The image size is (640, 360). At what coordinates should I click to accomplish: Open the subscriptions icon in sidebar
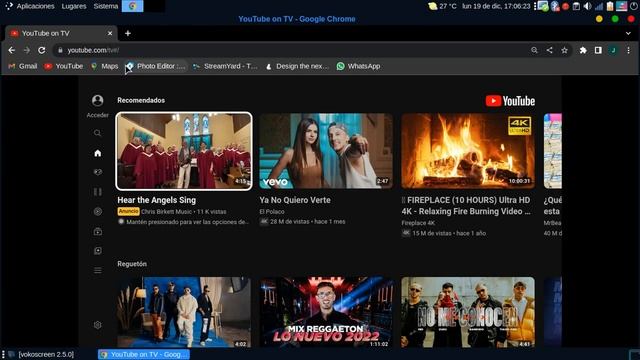pos(98,231)
